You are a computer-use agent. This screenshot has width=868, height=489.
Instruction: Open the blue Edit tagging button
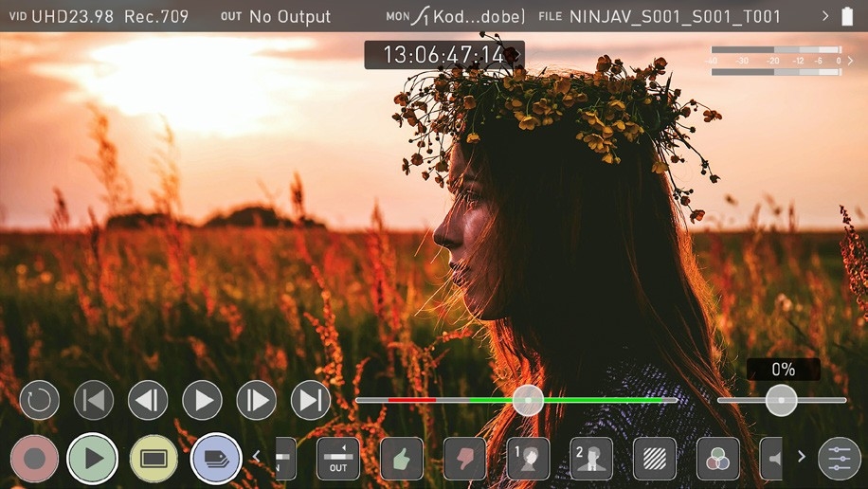pos(215,459)
